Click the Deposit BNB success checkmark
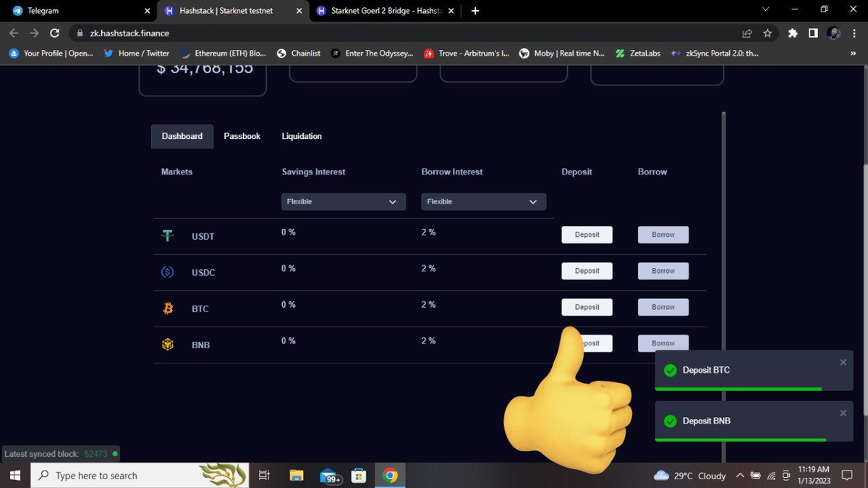 tap(670, 421)
